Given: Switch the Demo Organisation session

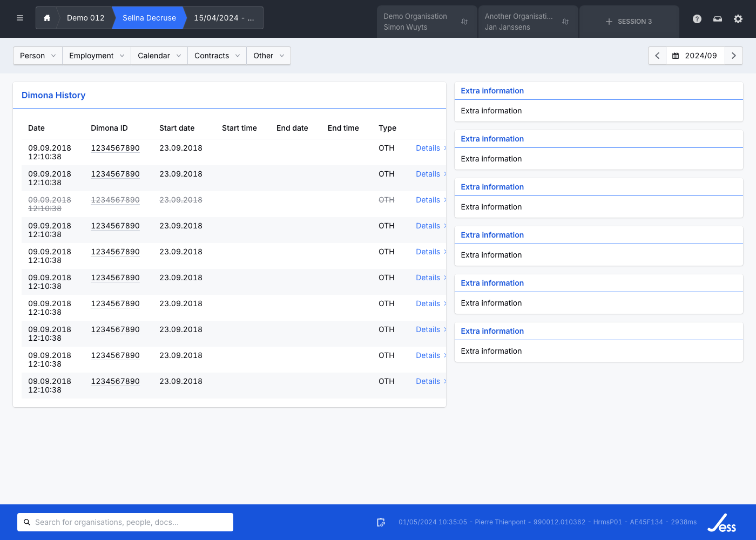Looking at the screenshot, I should point(426,22).
